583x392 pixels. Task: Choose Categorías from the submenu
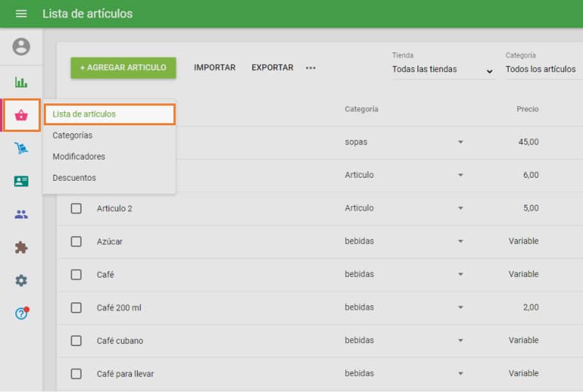click(72, 136)
